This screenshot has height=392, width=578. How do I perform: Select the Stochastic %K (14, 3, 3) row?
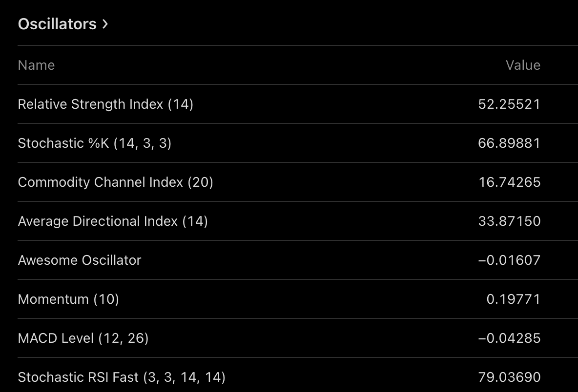click(x=297, y=143)
